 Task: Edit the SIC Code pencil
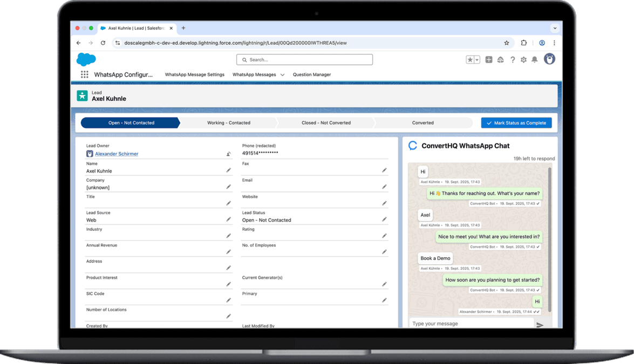228,300
